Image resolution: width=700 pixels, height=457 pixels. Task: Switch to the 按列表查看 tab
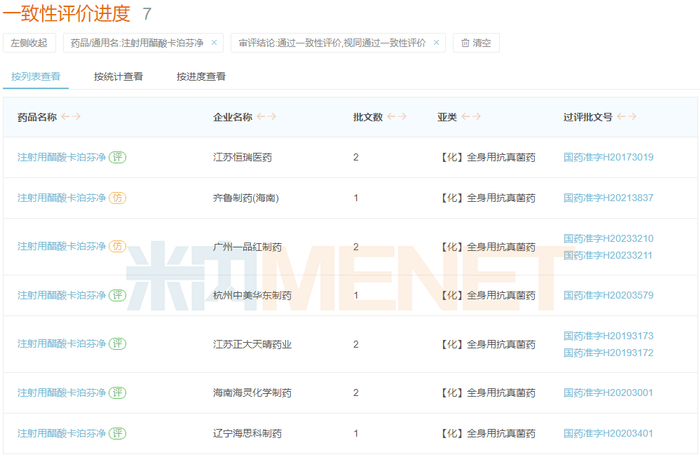click(x=36, y=76)
